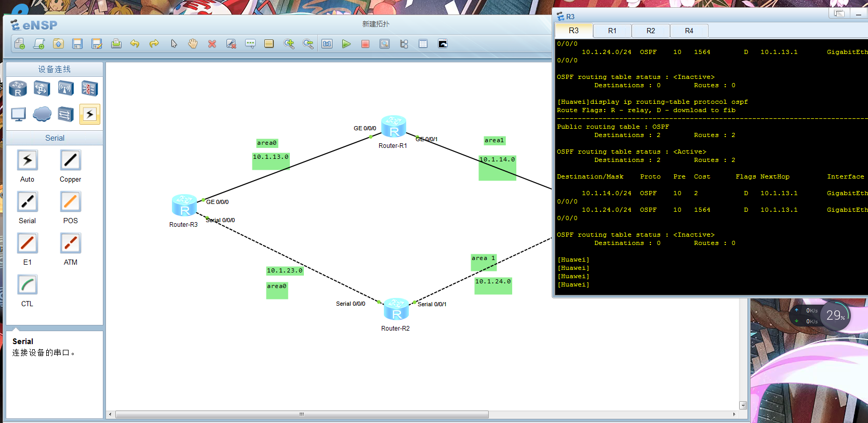
Task: Choose the Cloud device category
Action: tap(42, 114)
